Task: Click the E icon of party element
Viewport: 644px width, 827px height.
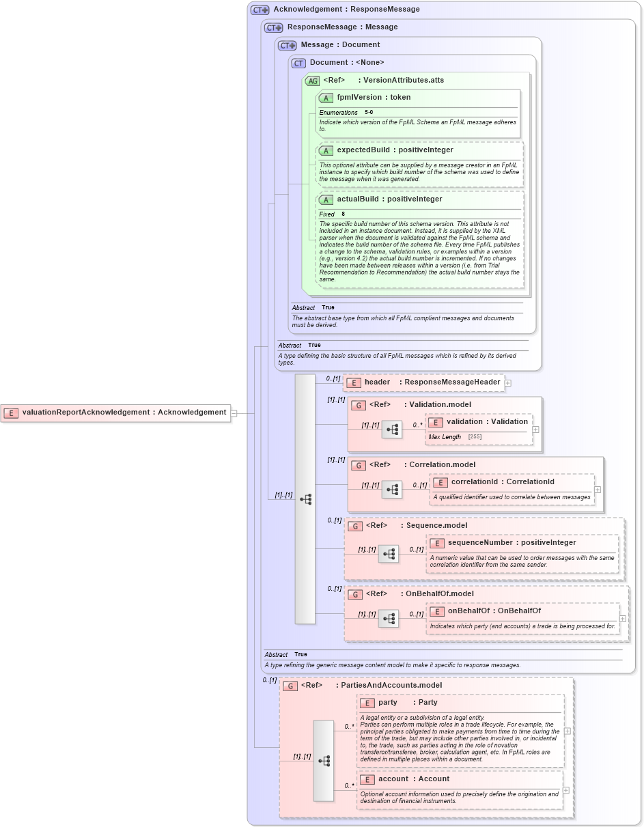Action: coord(367,703)
